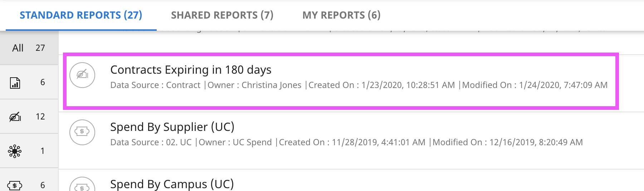Click the Contracts Expiring report's Data Source details line
This screenshot has width=644, height=191.
tap(358, 85)
